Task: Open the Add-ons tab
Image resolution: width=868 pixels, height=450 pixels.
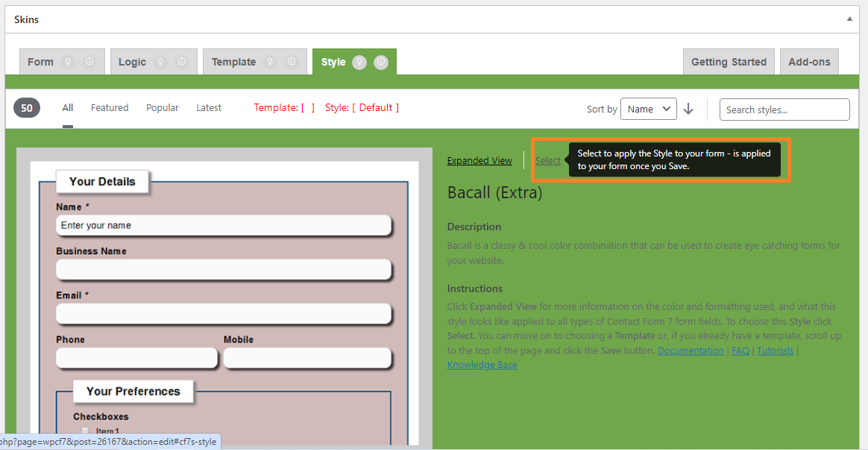Action: click(809, 62)
